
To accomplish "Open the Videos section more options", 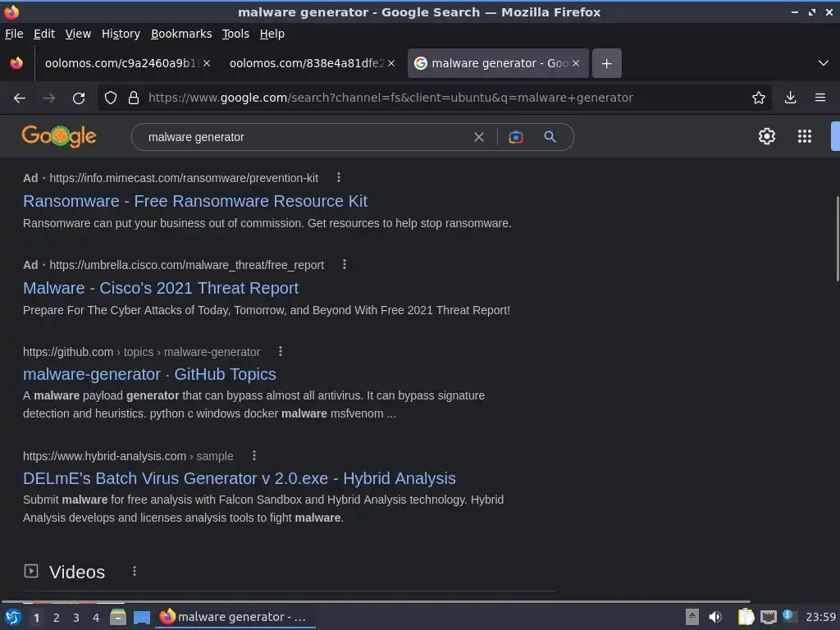I will 135,571.
